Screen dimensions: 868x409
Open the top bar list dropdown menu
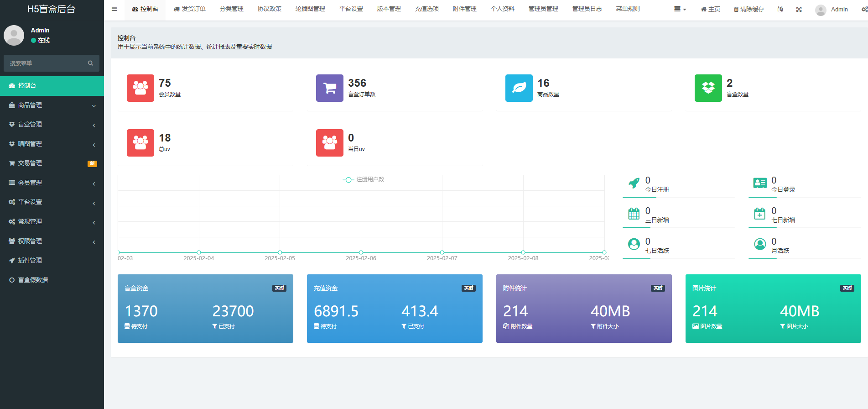(680, 9)
